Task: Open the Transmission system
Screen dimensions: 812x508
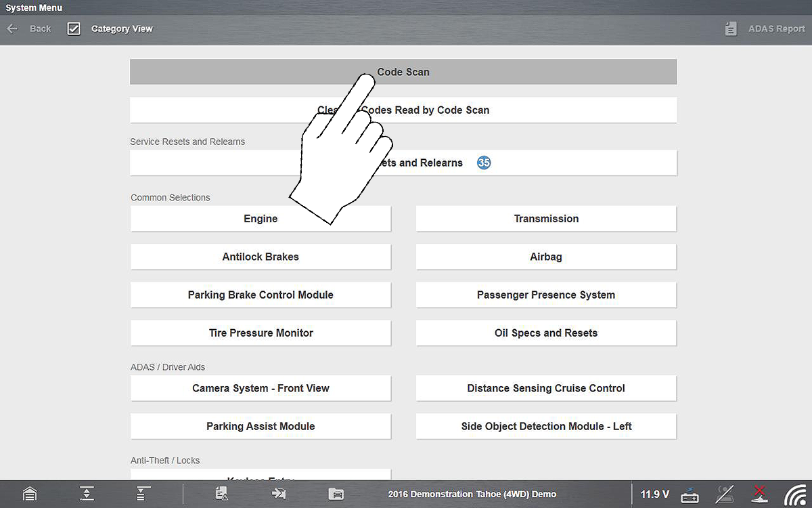Action: point(546,219)
